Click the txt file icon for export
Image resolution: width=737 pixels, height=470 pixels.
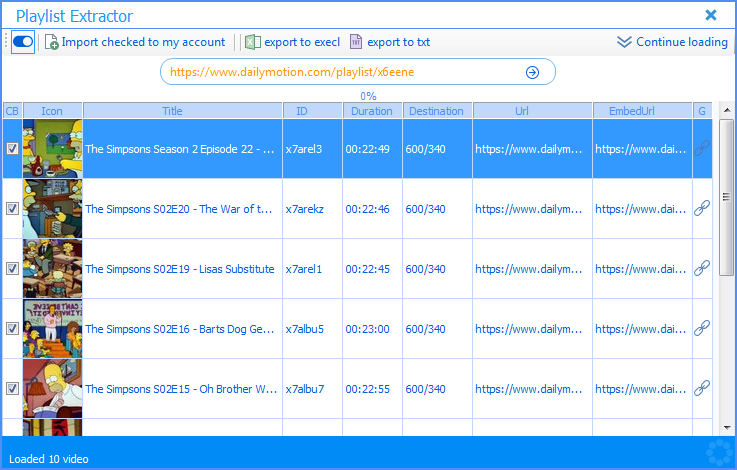tap(356, 42)
